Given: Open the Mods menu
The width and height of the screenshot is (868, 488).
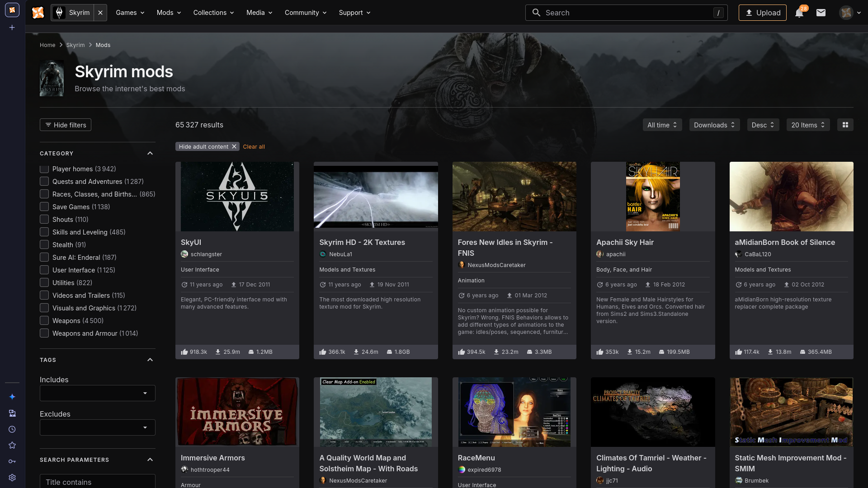Looking at the screenshot, I should click(169, 13).
